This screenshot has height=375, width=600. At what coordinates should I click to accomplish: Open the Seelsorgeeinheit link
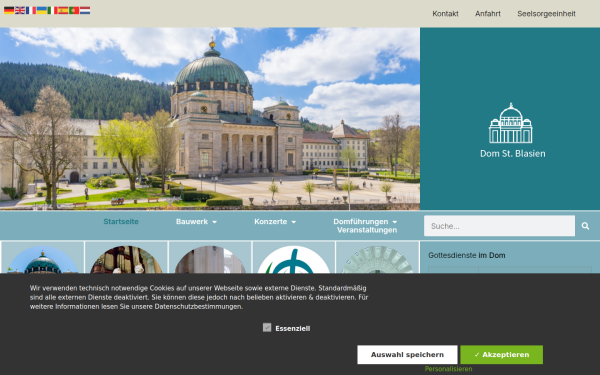click(x=546, y=14)
